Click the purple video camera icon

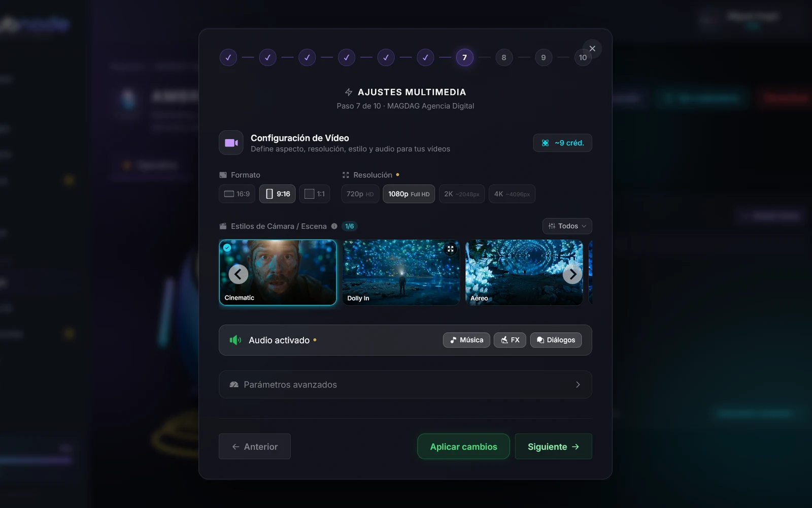coord(231,143)
